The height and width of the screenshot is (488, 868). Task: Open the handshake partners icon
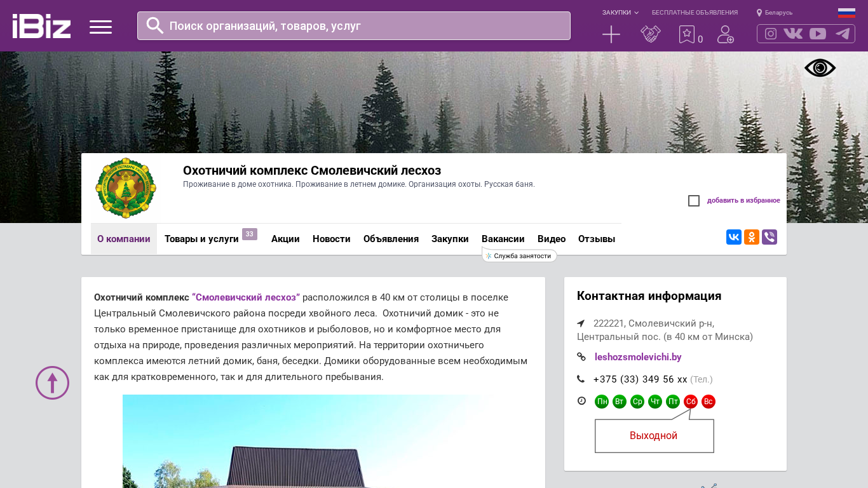[x=651, y=34]
